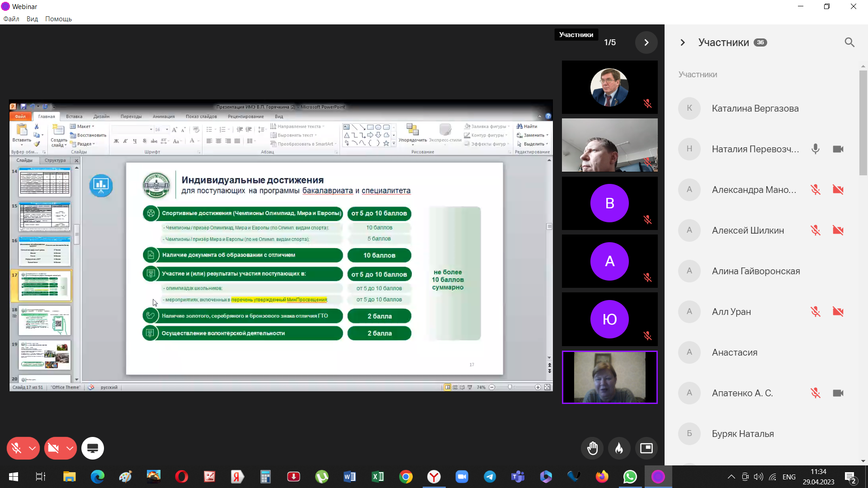Open avatar of Алл Уран
The image size is (868, 488).
(x=689, y=312)
